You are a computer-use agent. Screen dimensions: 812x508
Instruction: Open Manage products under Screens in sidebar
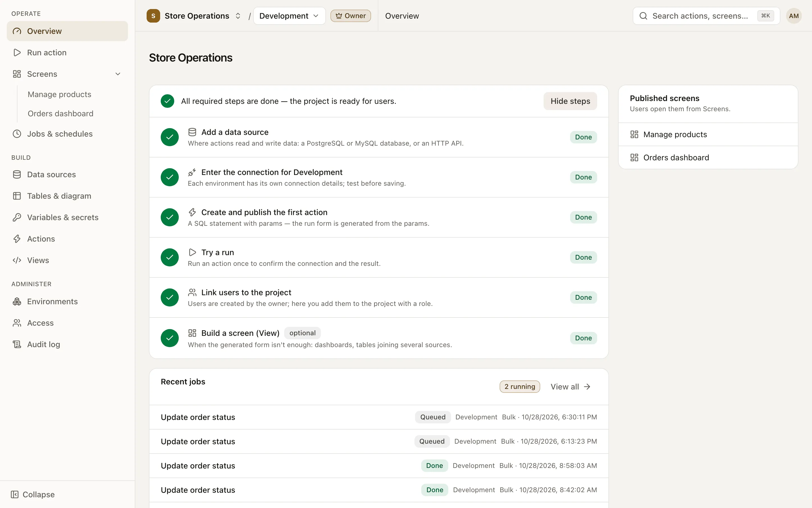point(59,95)
